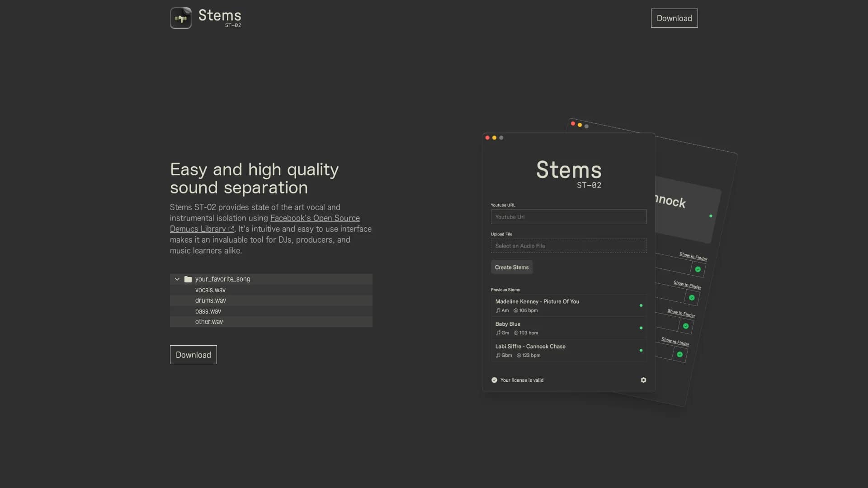Click the Select an Audio File upload field
Viewport: 868px width, 488px height.
[x=569, y=246]
